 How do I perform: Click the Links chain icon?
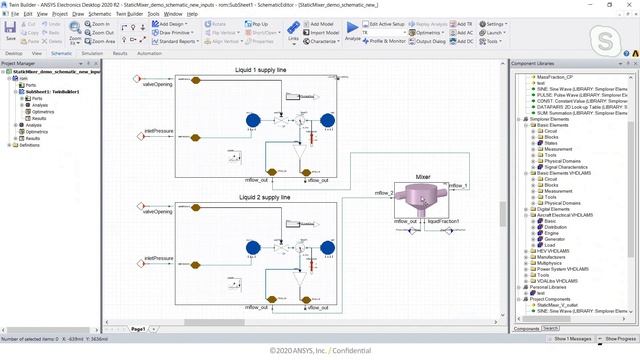click(293, 28)
